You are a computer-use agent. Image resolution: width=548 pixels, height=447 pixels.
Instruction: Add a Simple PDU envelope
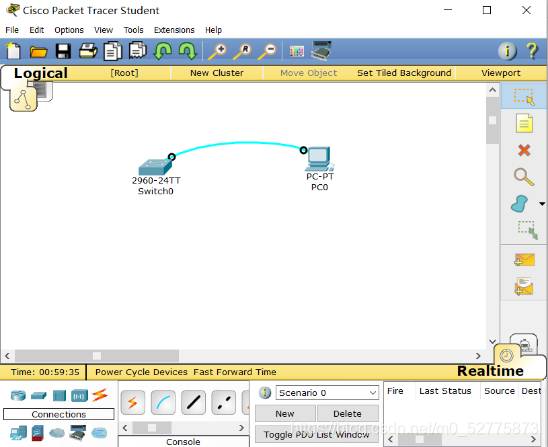tap(524, 260)
